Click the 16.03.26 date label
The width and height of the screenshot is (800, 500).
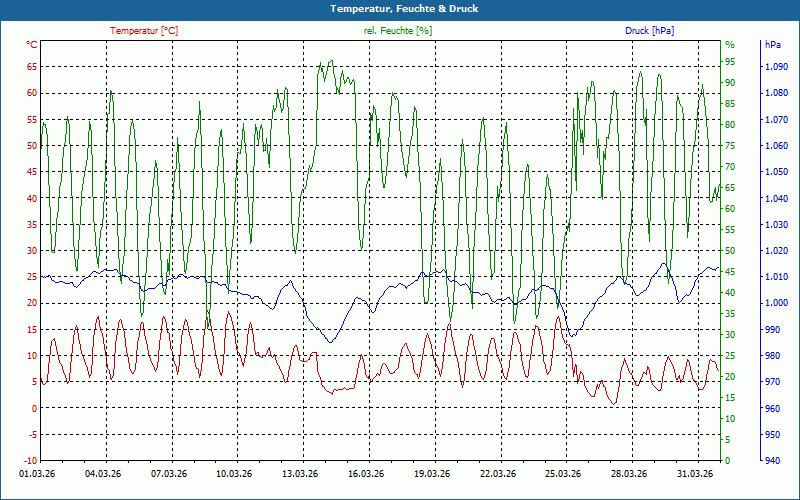click(366, 474)
